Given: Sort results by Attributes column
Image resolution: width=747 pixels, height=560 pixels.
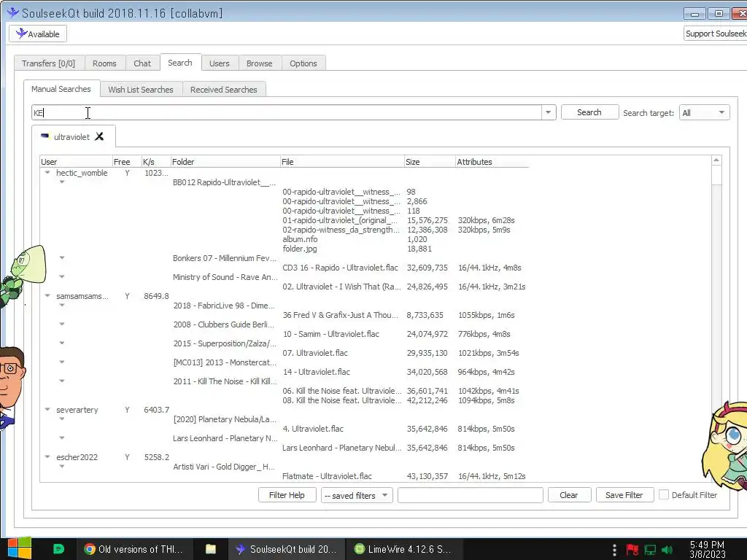Looking at the screenshot, I should click(x=492, y=162).
